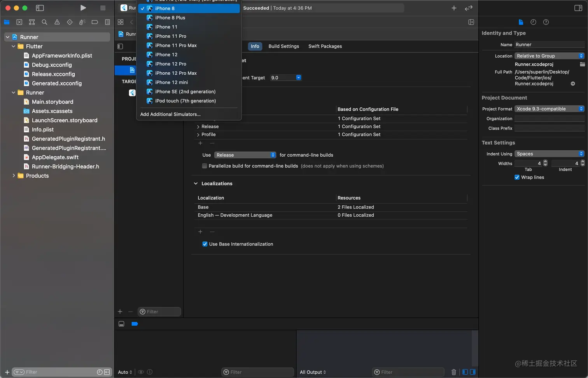
Task: Open the source control navigator
Action: pyautogui.click(x=19, y=22)
